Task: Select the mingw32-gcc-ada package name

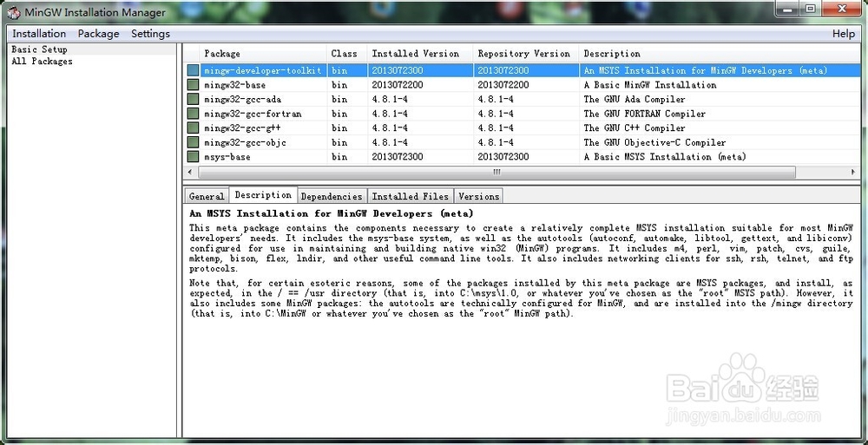Action: pyautogui.click(x=242, y=99)
